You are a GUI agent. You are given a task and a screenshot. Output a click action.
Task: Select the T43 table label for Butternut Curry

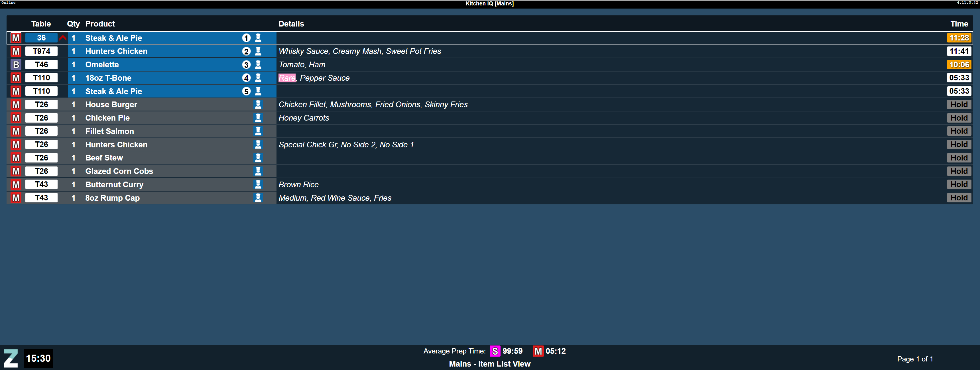(41, 184)
